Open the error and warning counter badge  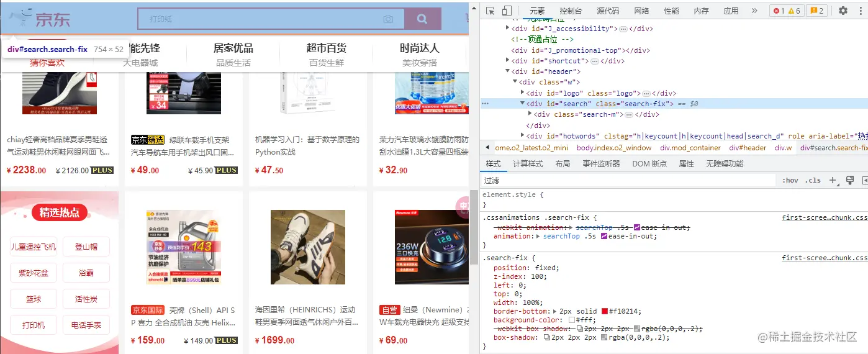point(785,11)
